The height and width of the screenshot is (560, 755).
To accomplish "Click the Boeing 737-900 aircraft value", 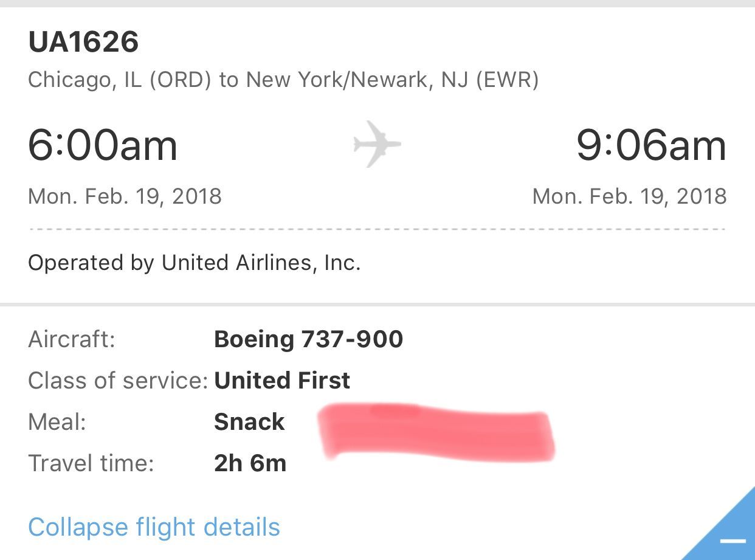I will point(308,339).
